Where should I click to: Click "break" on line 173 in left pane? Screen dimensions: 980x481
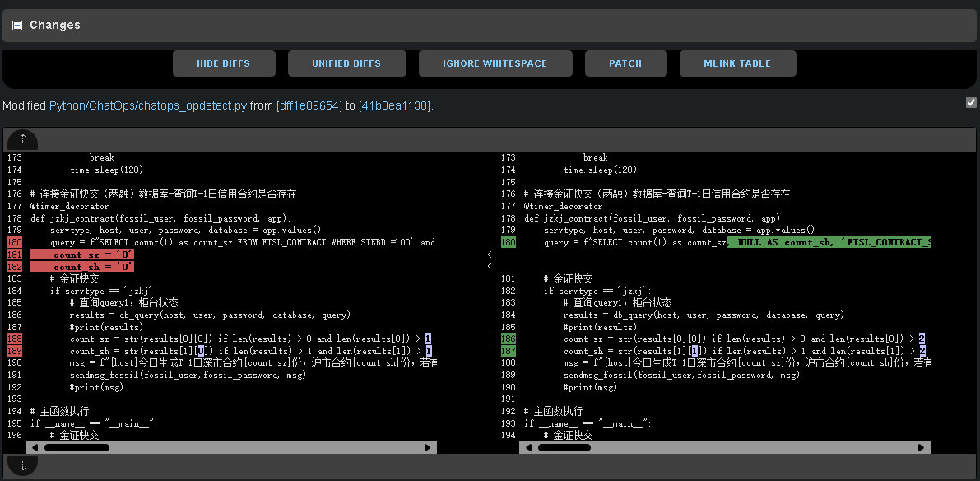tap(102, 157)
